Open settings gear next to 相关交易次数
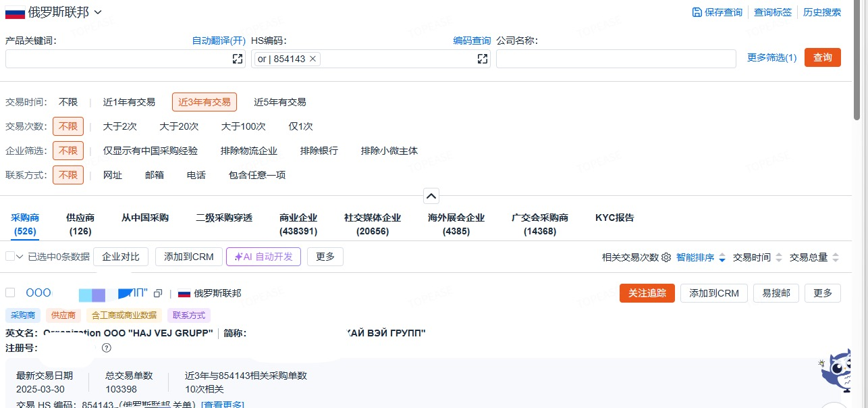The height and width of the screenshot is (408, 868). [x=666, y=257]
